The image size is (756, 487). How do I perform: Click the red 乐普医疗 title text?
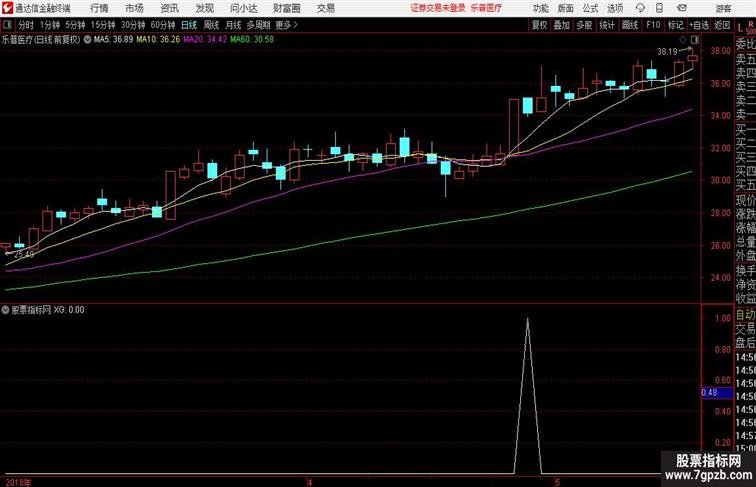point(486,8)
